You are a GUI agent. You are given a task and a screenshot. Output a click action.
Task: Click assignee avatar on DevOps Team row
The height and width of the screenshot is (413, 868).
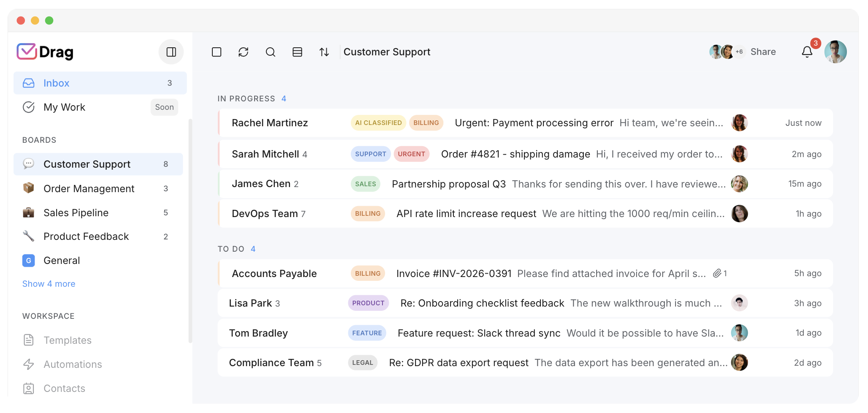(740, 214)
